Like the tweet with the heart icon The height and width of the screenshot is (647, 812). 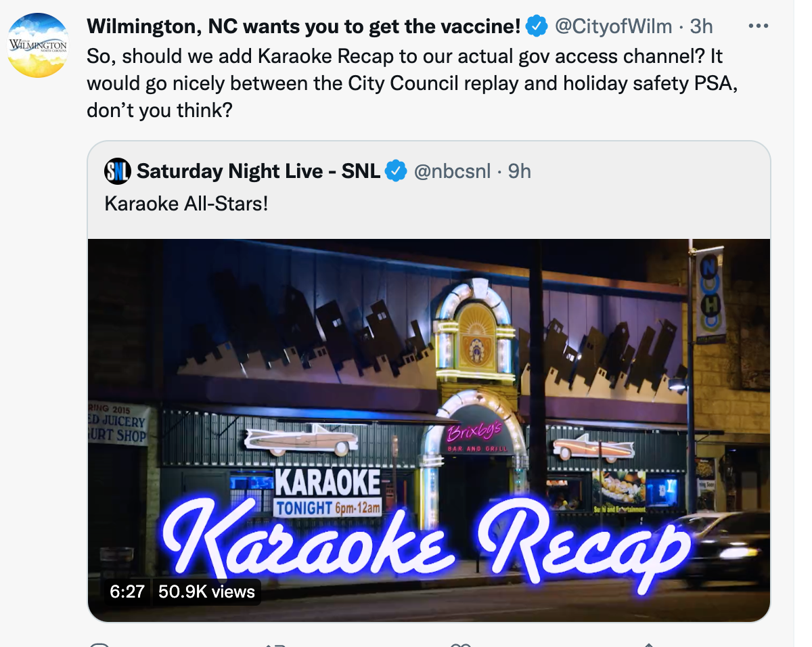[461, 644]
